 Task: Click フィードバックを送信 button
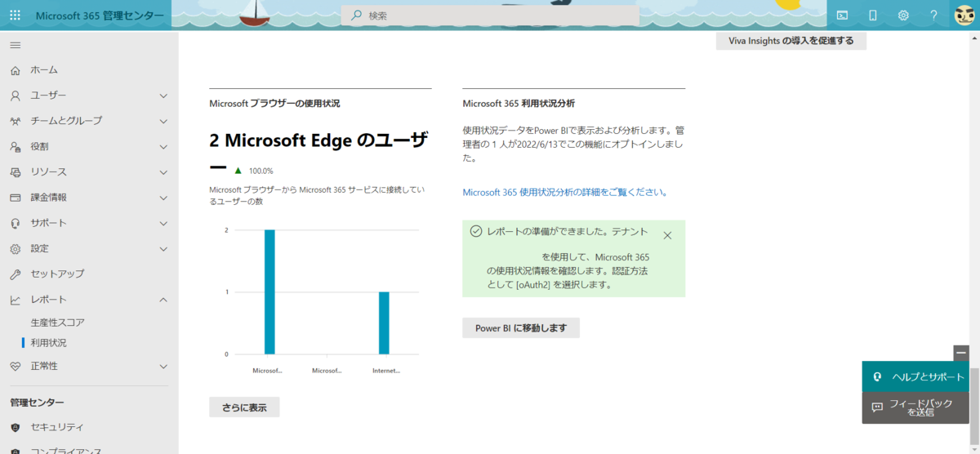[915, 407]
